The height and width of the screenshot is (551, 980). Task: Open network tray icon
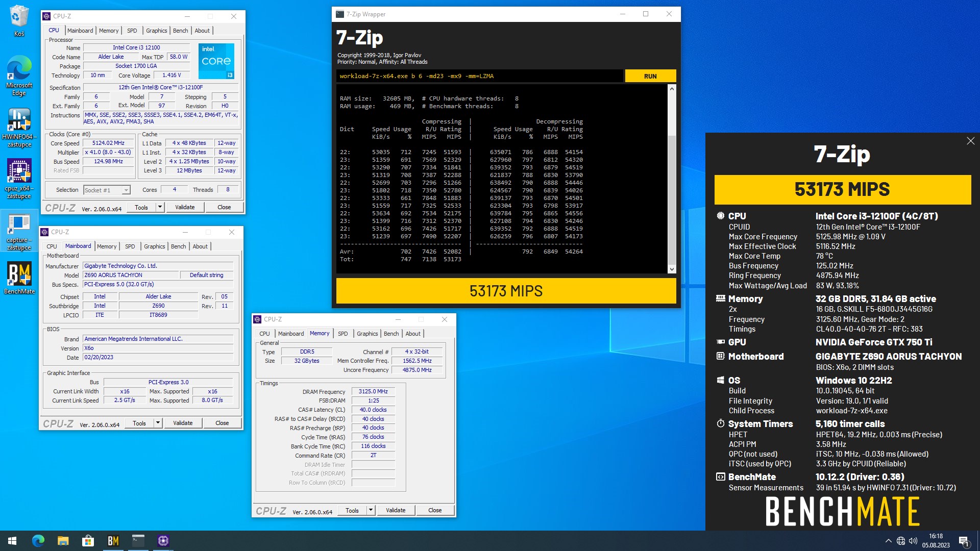tap(901, 541)
